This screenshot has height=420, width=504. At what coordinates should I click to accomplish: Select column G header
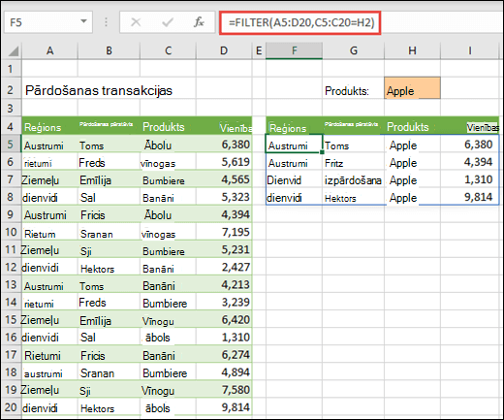click(x=354, y=50)
